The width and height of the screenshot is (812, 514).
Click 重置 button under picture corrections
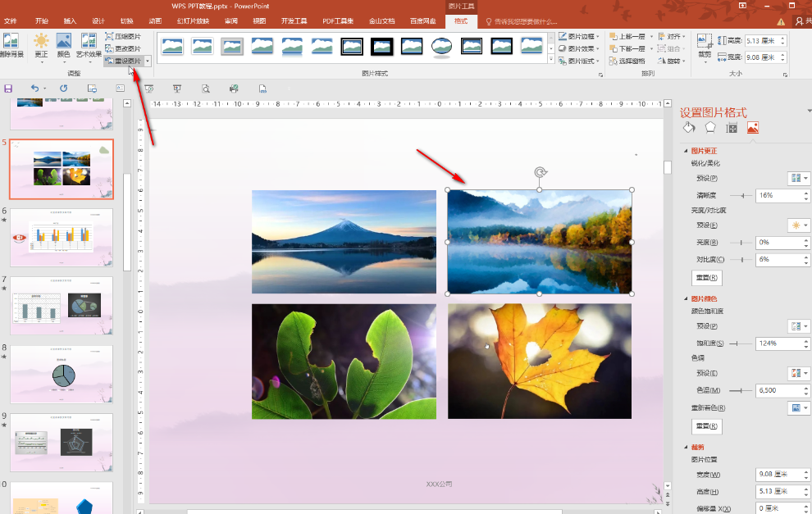click(x=706, y=277)
